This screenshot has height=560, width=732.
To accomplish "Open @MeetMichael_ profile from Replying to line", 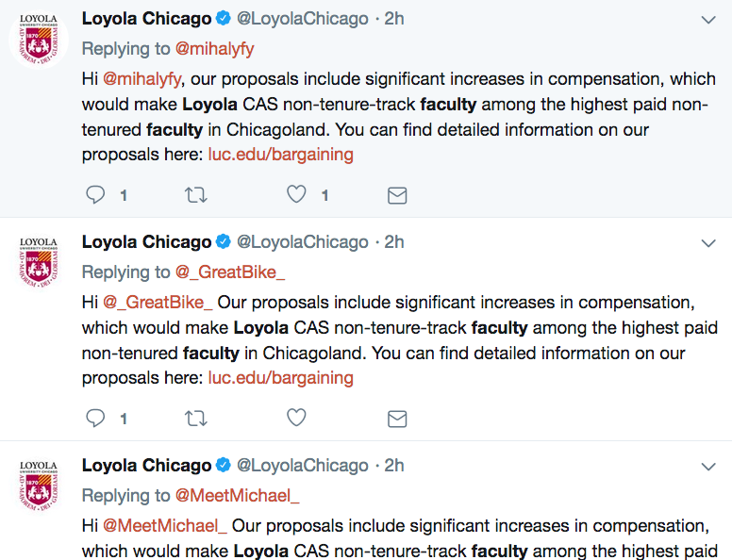I will pos(238,496).
